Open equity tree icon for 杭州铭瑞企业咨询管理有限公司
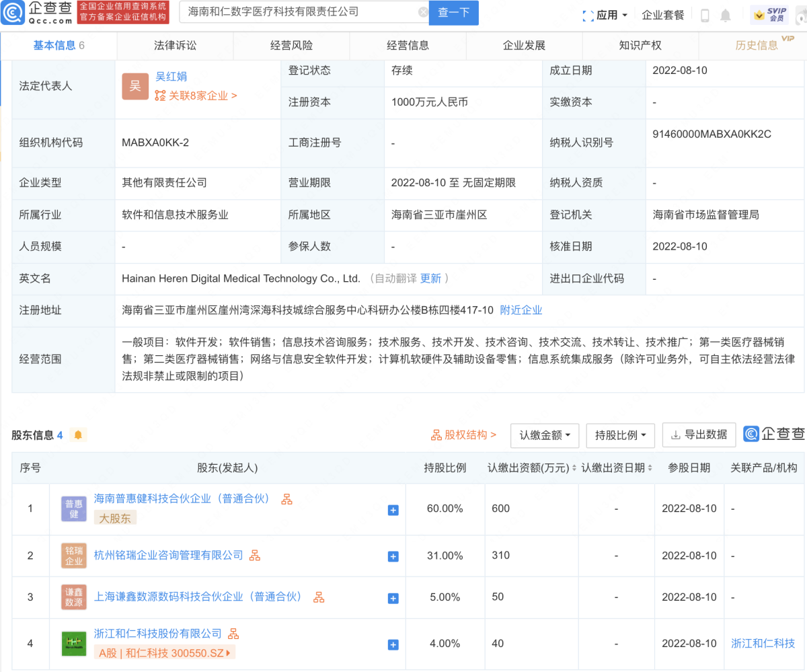The image size is (807, 672). 254,556
